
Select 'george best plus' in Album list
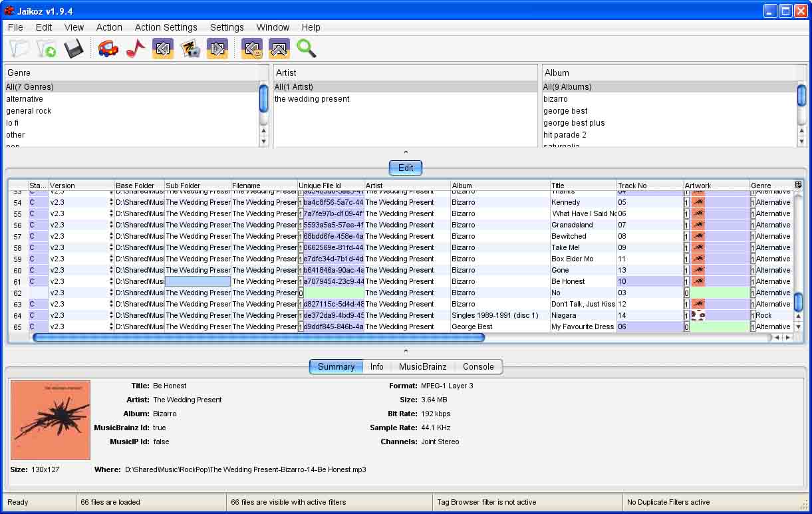[574, 123]
